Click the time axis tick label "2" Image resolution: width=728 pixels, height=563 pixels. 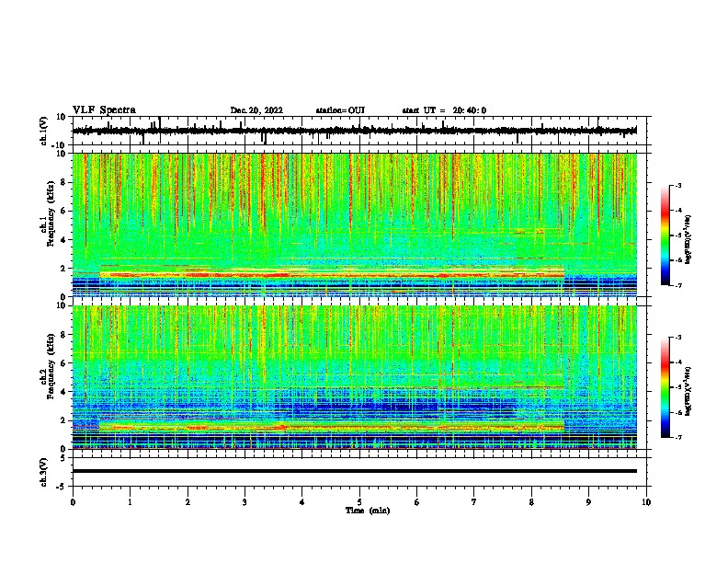click(188, 502)
